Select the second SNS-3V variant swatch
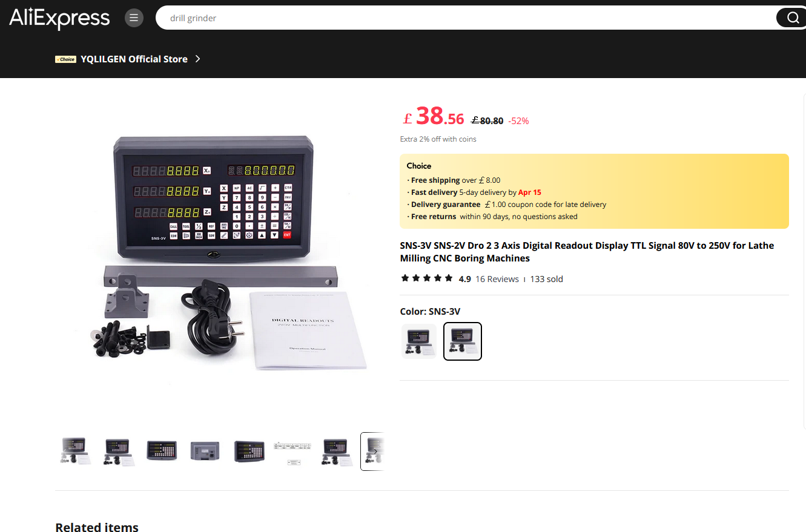Viewport: 806px width, 532px height. (463, 341)
